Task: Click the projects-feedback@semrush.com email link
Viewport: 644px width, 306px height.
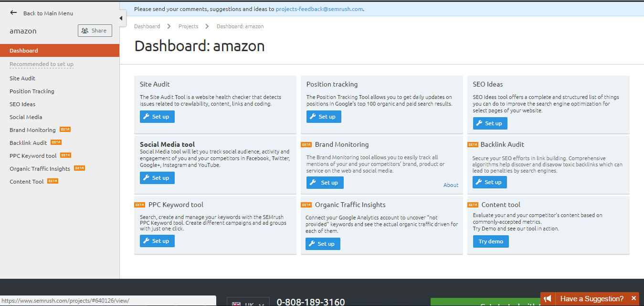Action: [x=319, y=9]
